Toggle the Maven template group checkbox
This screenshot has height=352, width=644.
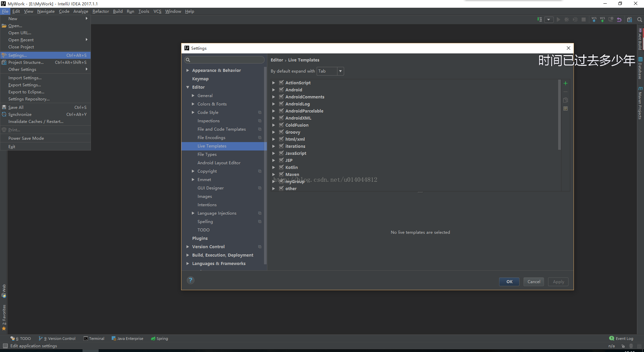click(x=281, y=174)
